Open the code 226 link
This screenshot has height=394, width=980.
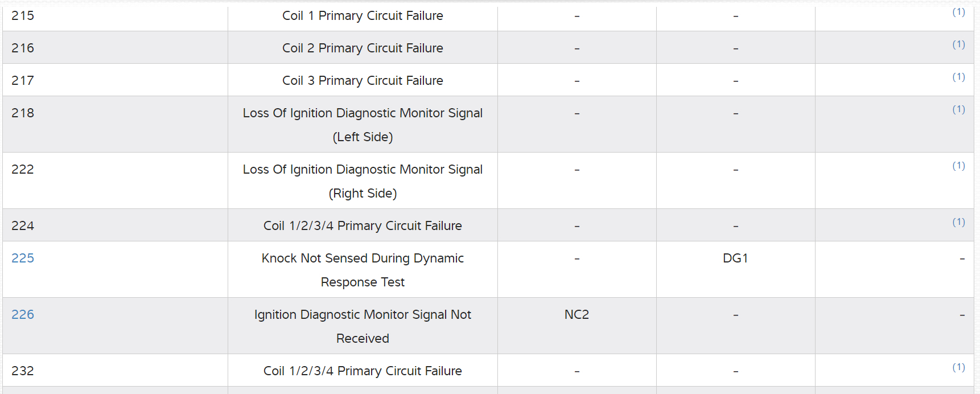[x=23, y=315]
